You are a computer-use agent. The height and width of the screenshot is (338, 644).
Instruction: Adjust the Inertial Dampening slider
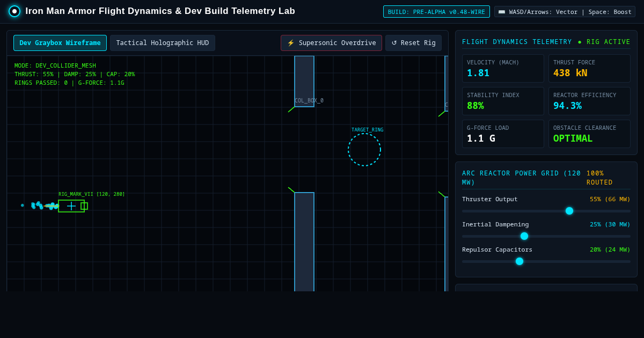click(546, 236)
